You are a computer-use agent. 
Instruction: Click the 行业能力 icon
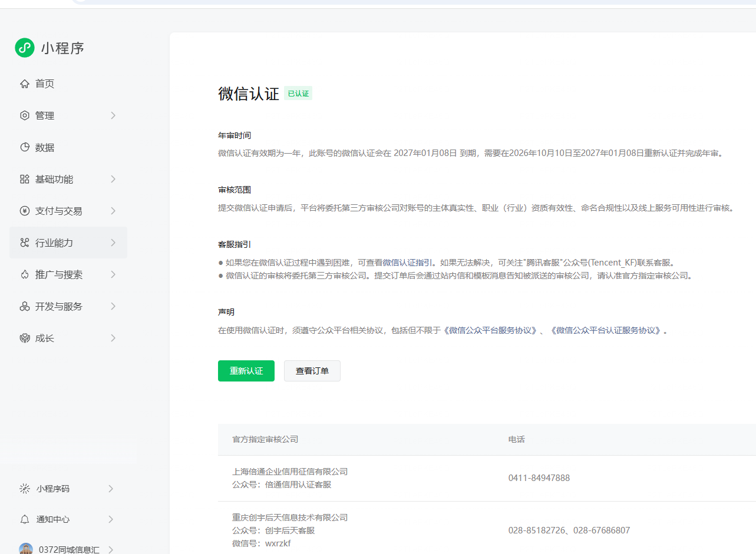click(25, 243)
